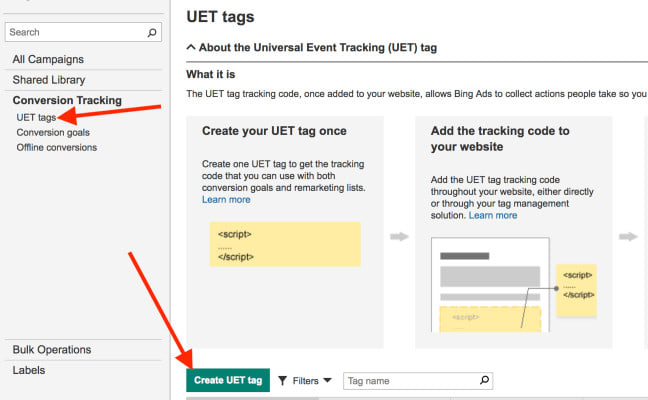Open All Campaigns

coord(48,60)
